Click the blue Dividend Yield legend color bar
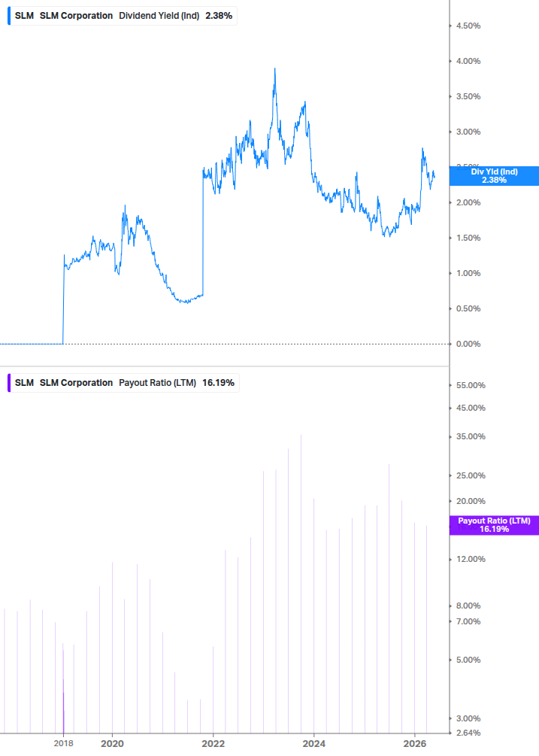Image resolution: width=539 pixels, height=756 pixels. coord(9,16)
